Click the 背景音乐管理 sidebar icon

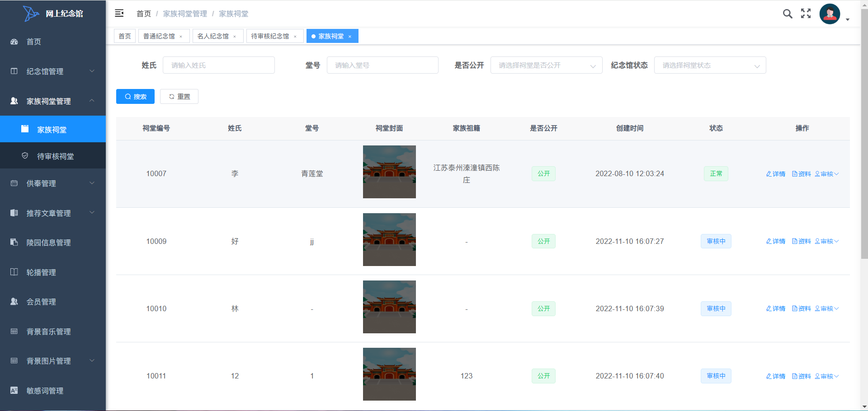click(x=14, y=331)
